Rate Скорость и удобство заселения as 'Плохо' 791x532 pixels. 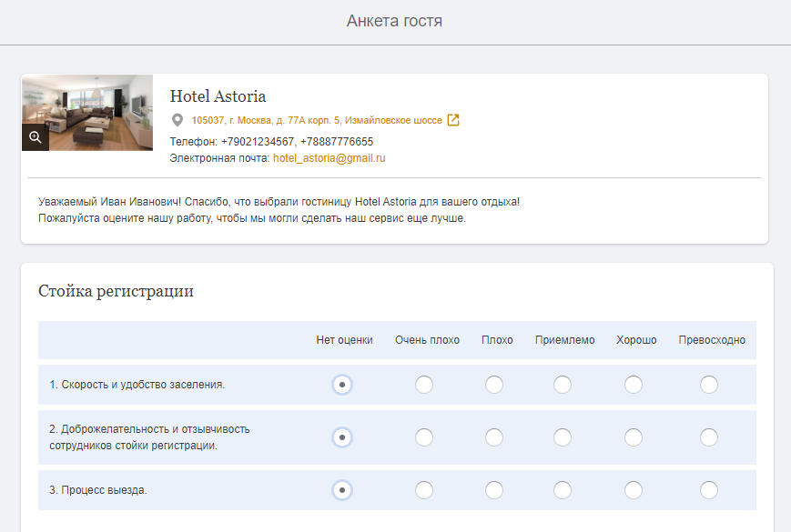point(494,385)
